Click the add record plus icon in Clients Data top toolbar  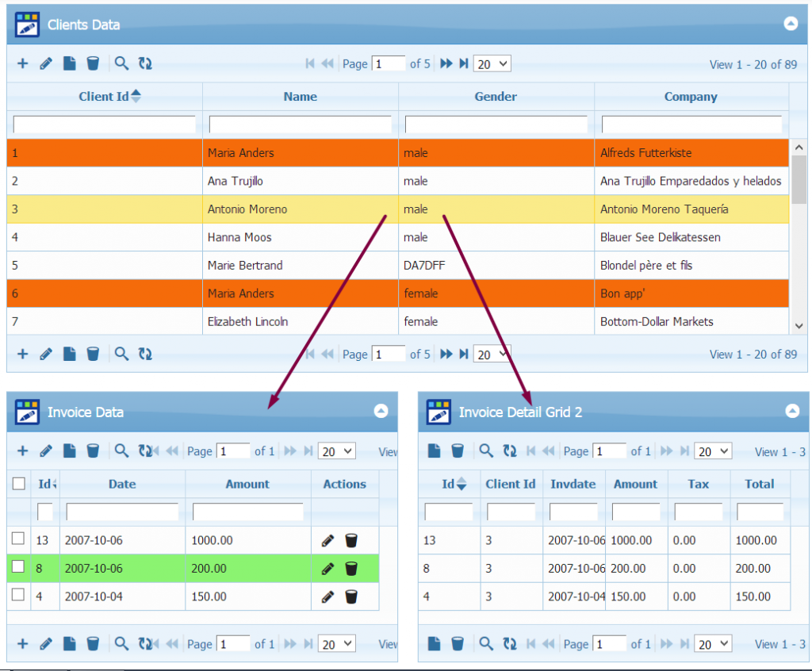[22, 63]
